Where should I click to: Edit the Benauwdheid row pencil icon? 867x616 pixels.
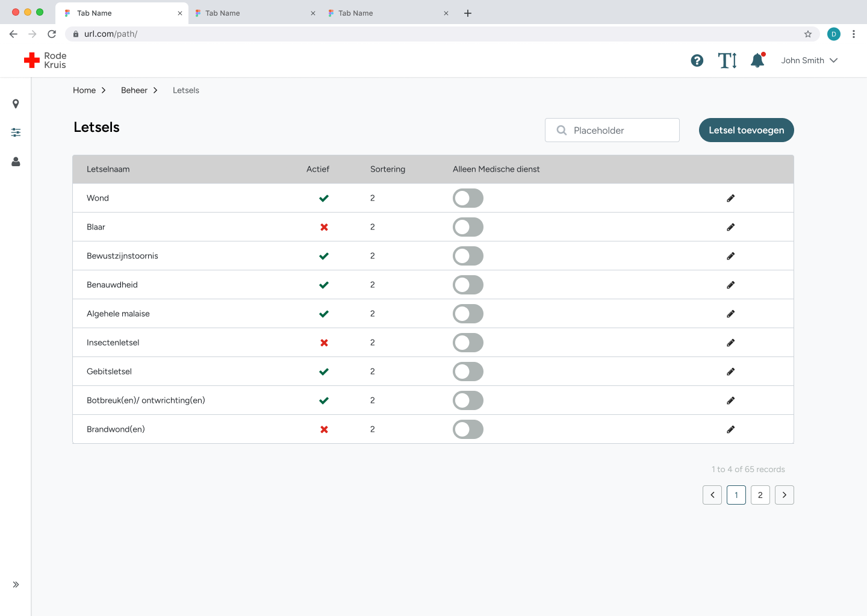pos(730,285)
